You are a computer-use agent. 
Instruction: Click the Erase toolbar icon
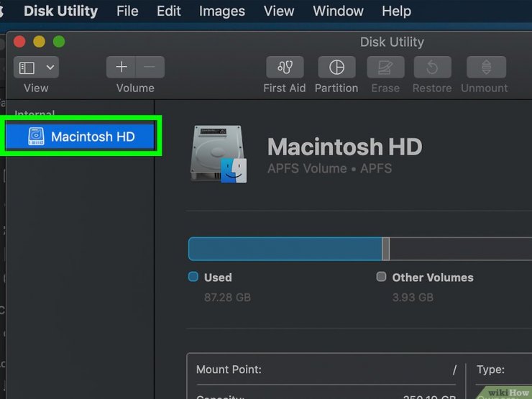pyautogui.click(x=385, y=67)
